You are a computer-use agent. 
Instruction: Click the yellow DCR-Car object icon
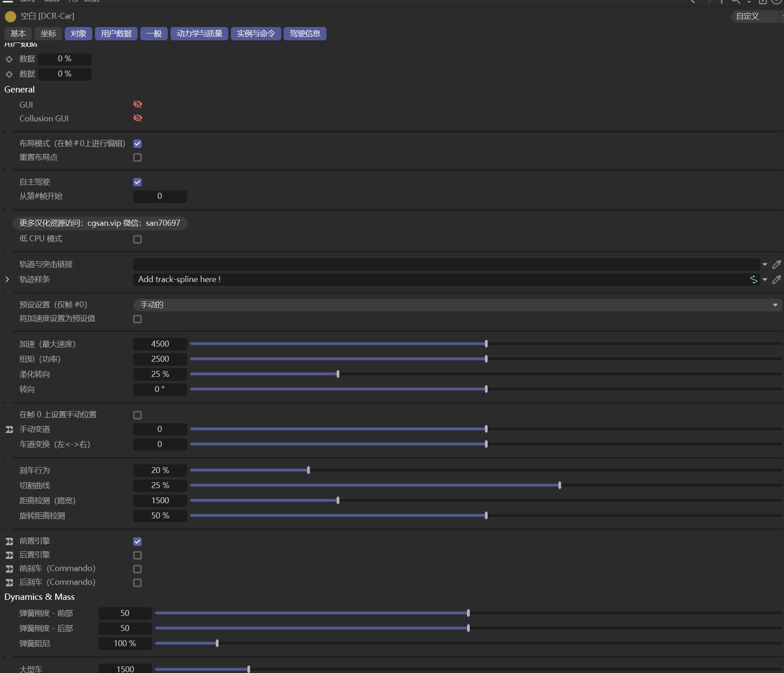pyautogui.click(x=10, y=17)
